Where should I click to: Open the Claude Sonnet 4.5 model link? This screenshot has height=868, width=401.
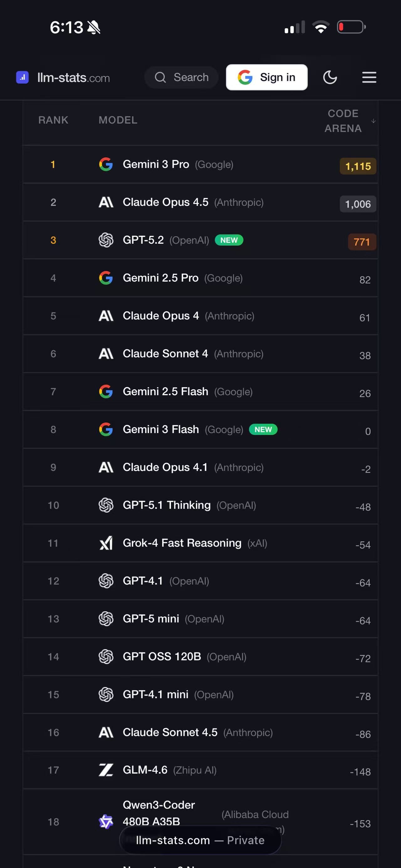(170, 732)
